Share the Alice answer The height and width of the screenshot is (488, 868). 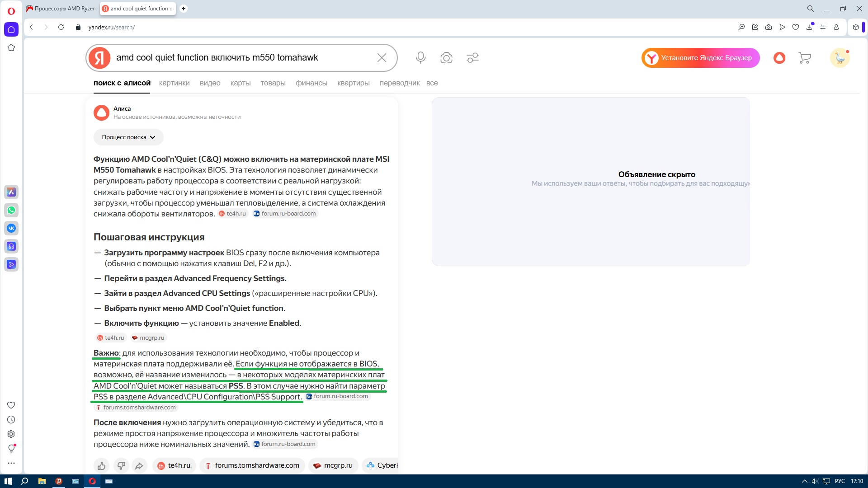click(x=139, y=465)
